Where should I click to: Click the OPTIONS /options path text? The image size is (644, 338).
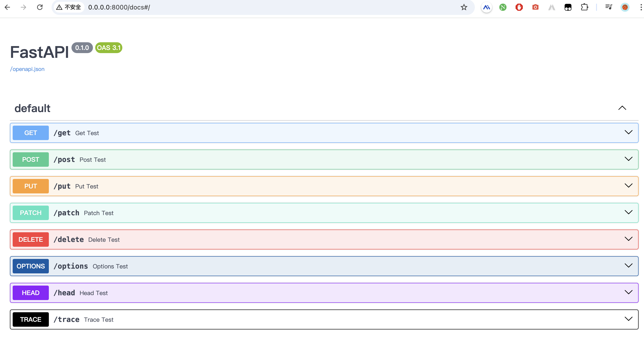click(x=71, y=266)
